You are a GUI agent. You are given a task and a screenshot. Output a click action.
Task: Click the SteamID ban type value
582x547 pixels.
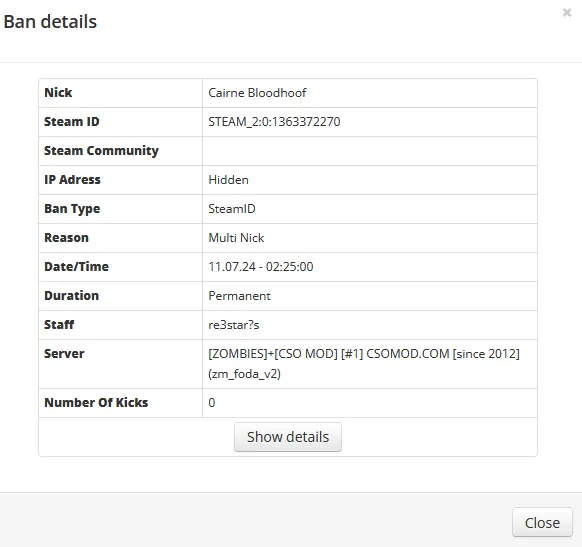click(x=232, y=209)
